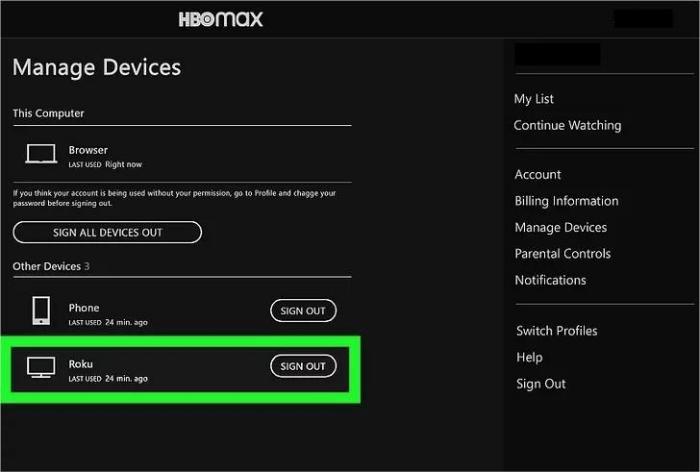This screenshot has height=472, width=700.
Task: Open the Help link
Action: [x=529, y=357]
